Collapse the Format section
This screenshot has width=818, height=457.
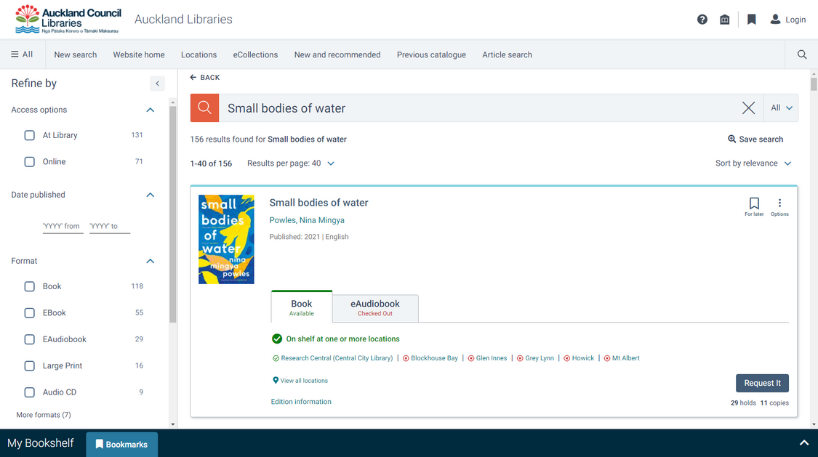click(150, 261)
